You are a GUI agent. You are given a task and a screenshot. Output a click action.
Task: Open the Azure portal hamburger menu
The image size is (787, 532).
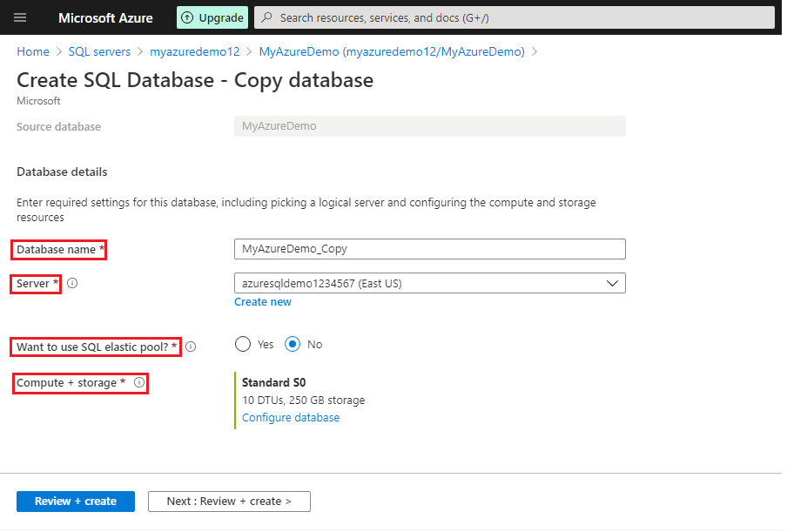tap(20, 17)
